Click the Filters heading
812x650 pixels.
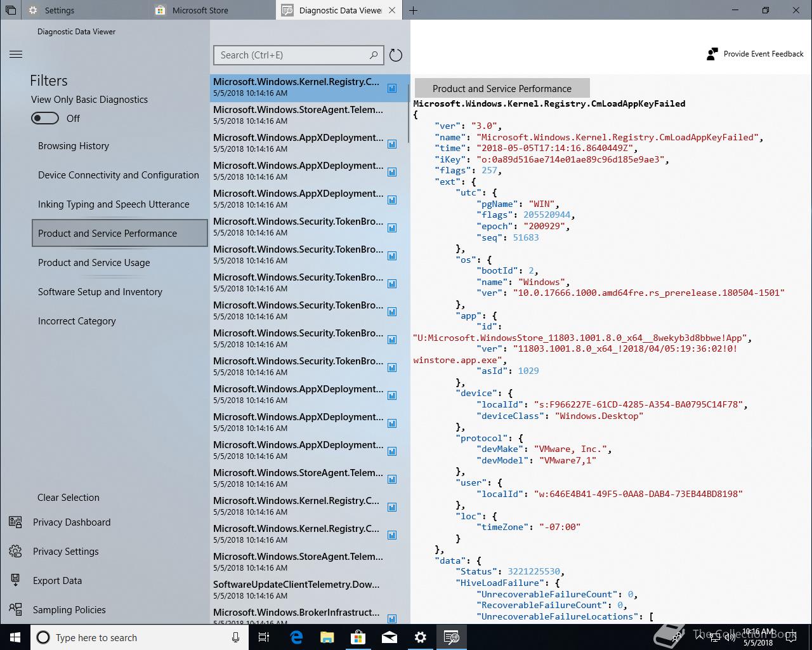49,81
